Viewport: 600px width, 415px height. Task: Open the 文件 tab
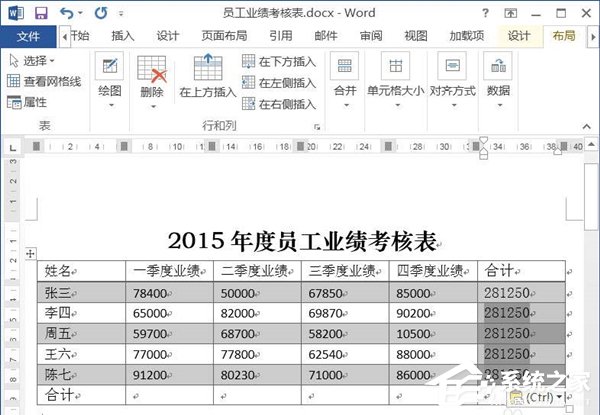(x=28, y=36)
